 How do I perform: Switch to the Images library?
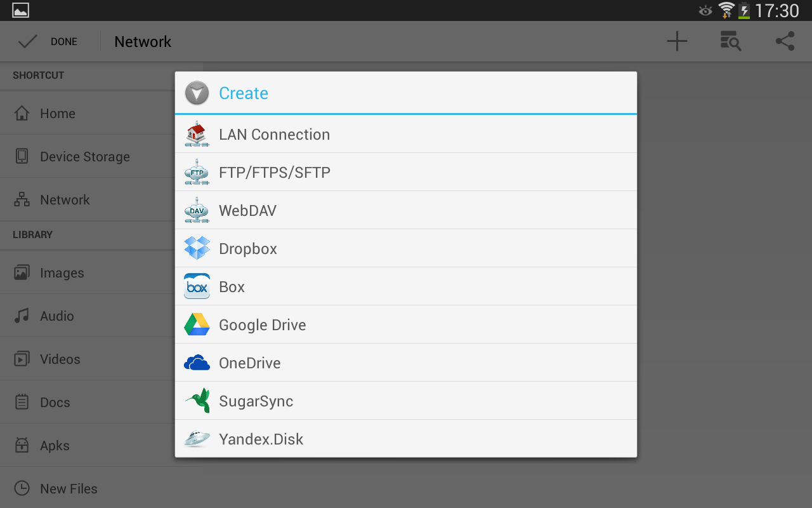pos(62,272)
